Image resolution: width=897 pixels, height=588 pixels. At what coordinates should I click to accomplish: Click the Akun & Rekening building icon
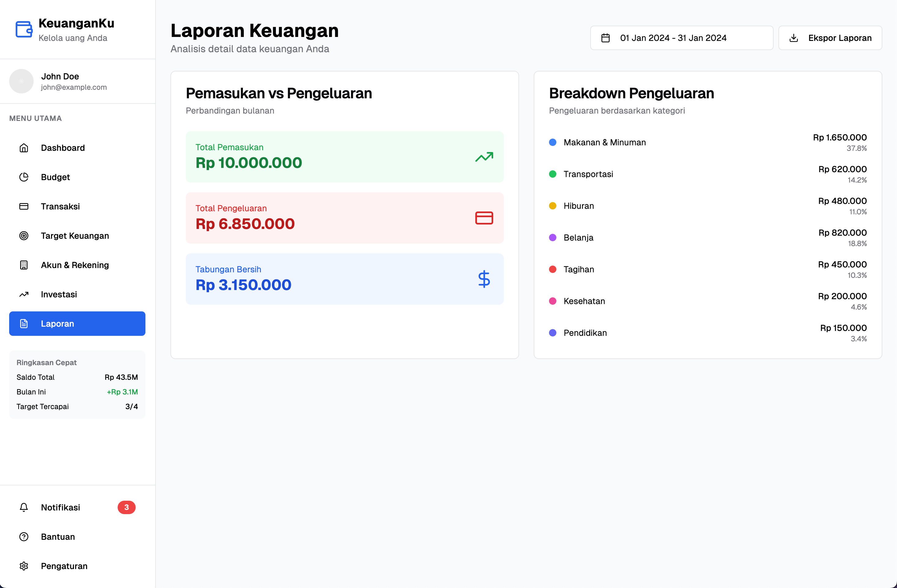point(24,265)
